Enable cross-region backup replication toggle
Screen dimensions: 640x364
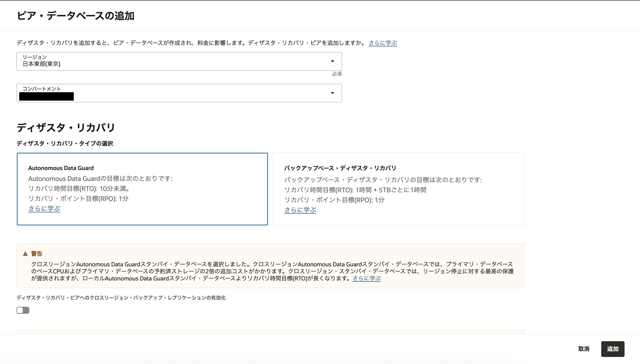[x=23, y=310]
